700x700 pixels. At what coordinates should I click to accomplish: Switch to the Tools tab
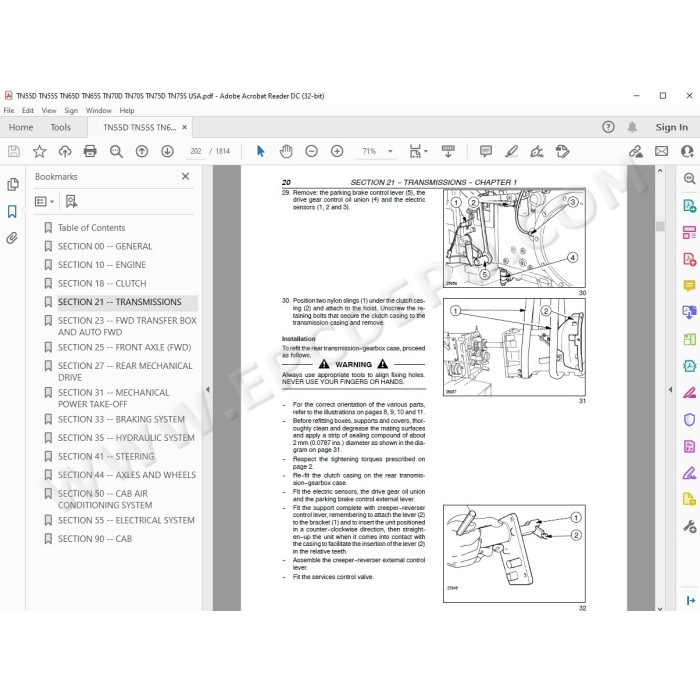[61, 127]
